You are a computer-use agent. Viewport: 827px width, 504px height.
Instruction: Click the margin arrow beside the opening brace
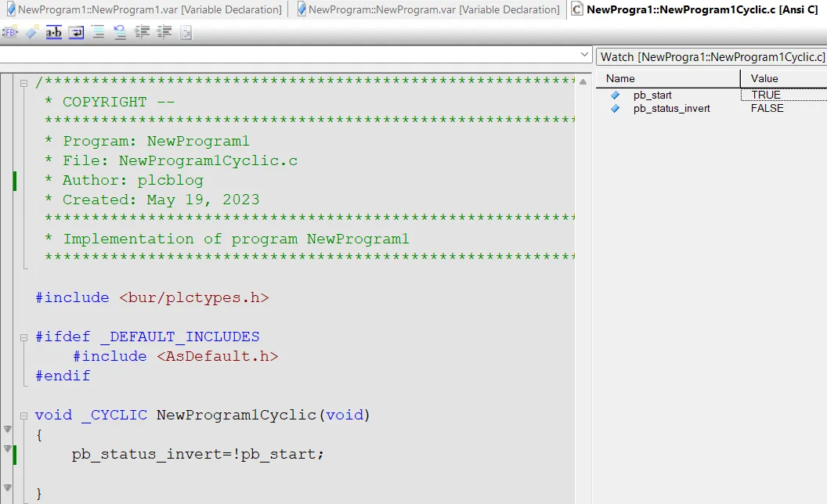click(x=7, y=429)
